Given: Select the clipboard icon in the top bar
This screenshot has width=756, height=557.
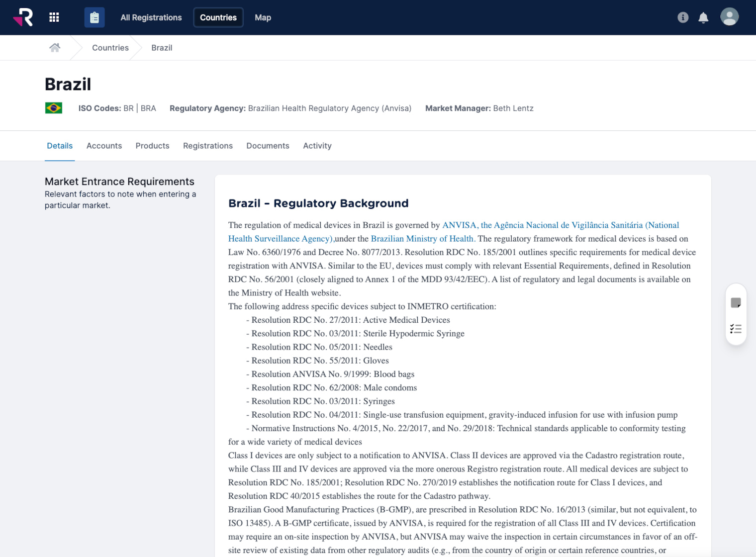Looking at the screenshot, I should 94,17.
